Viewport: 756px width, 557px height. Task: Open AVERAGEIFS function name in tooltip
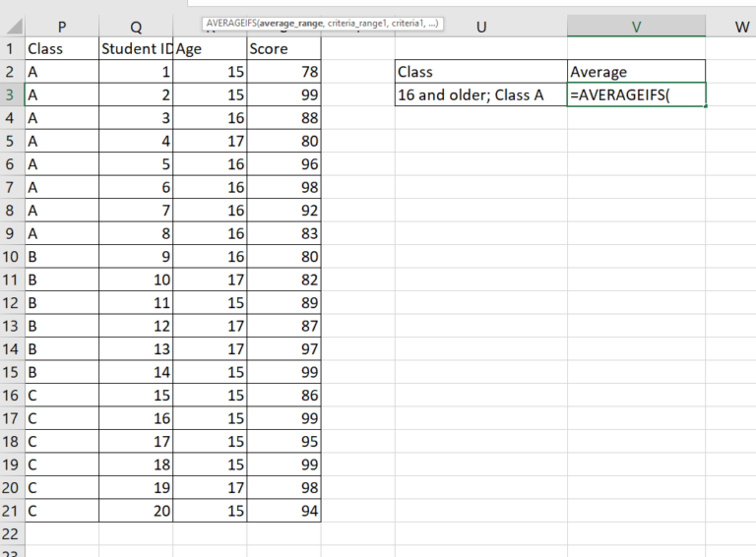pyautogui.click(x=230, y=23)
